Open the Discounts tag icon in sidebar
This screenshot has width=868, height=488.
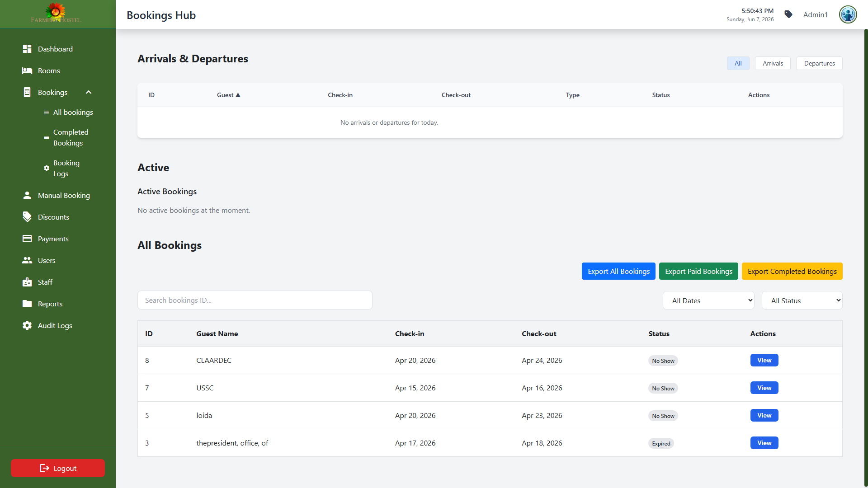tap(27, 217)
